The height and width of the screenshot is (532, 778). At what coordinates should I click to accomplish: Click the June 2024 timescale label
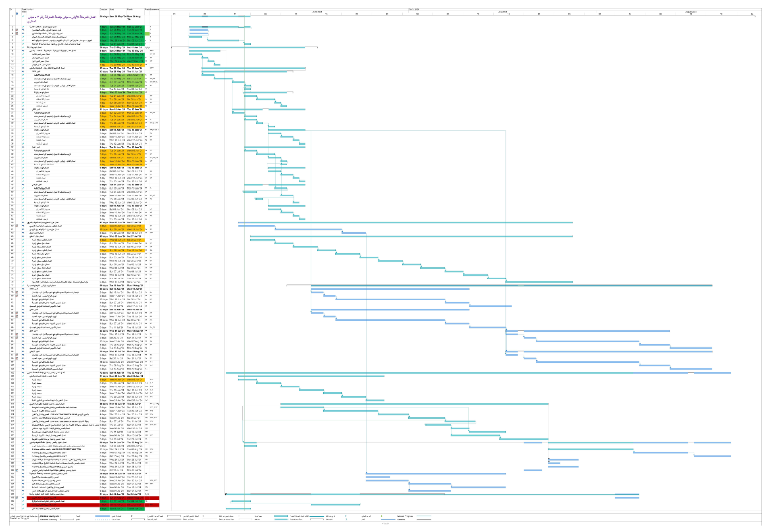[317, 12]
